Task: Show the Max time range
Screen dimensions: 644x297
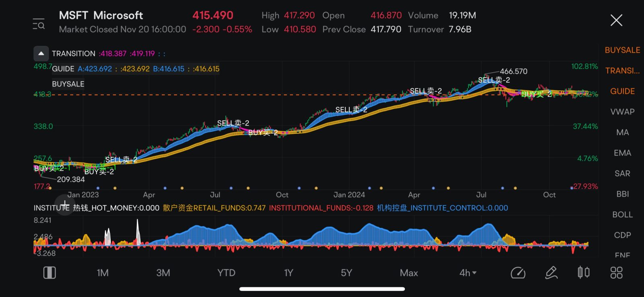Action: click(x=409, y=273)
